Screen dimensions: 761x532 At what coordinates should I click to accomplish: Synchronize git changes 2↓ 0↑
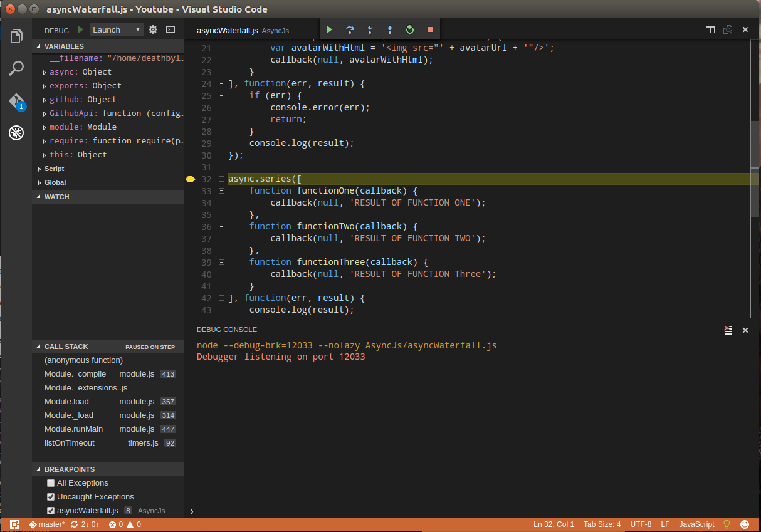[85, 524]
